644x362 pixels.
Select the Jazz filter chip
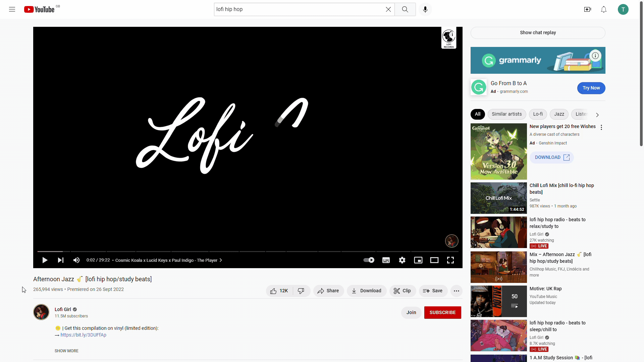[x=559, y=114]
